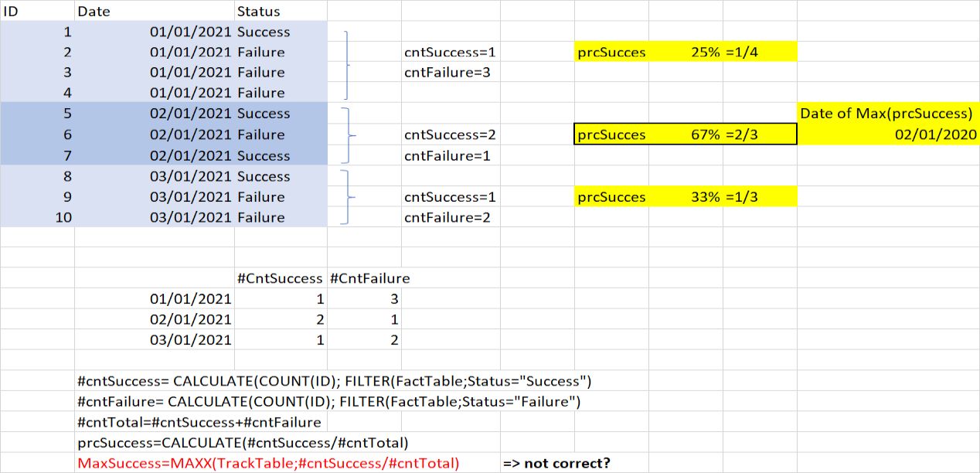Click the 67% percentage cell
The height and width of the screenshot is (473, 980).
(x=686, y=134)
